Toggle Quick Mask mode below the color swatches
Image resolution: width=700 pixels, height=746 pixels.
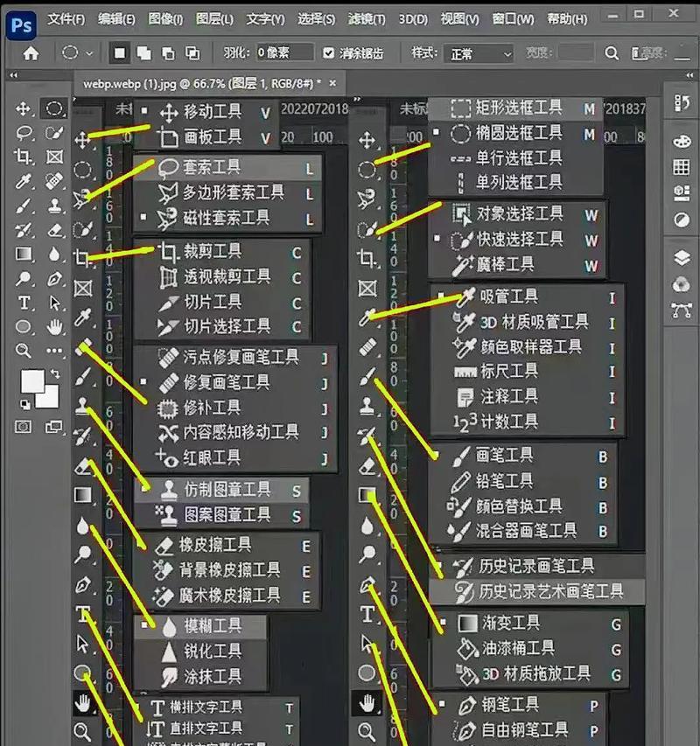[24, 426]
